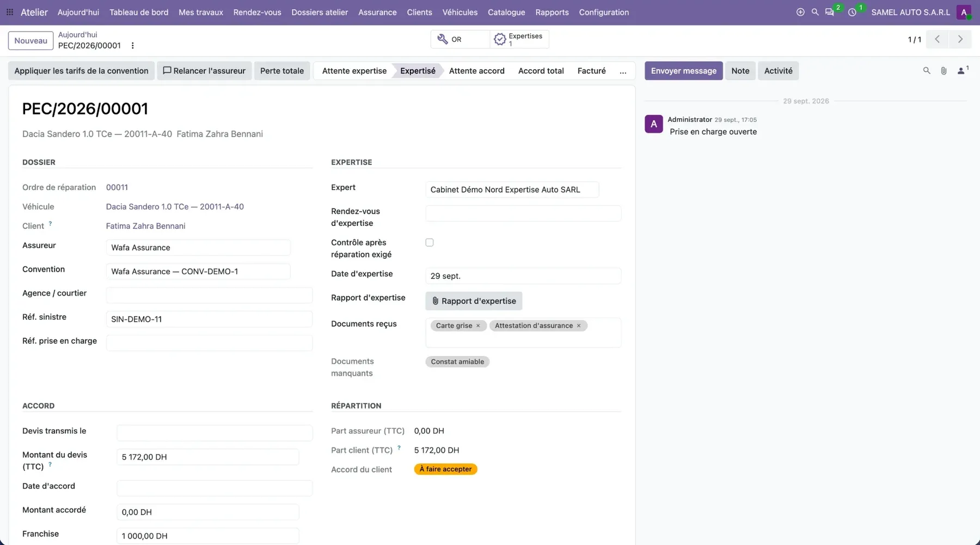980x545 pixels.
Task: Click Relancer l'assureur button
Action: coord(204,71)
